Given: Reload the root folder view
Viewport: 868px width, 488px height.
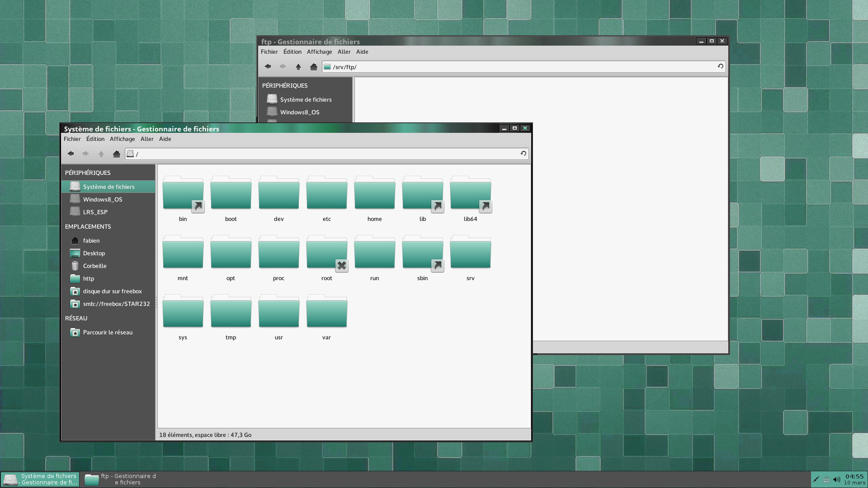Looking at the screenshot, I should pyautogui.click(x=523, y=154).
